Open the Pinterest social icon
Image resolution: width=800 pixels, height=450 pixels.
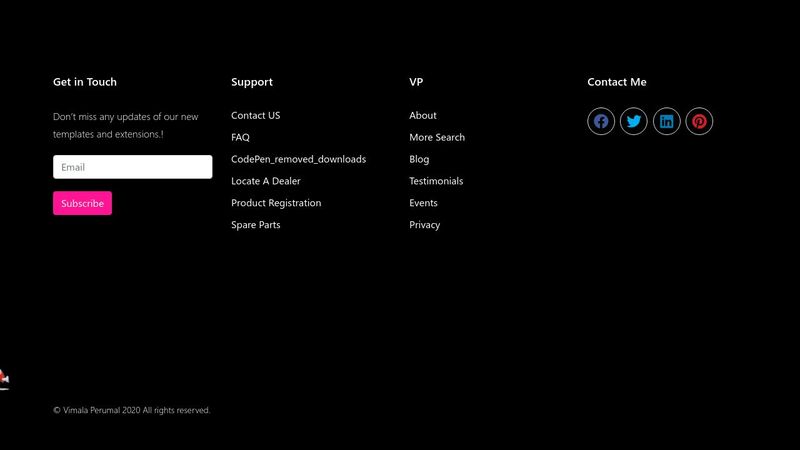[699, 121]
